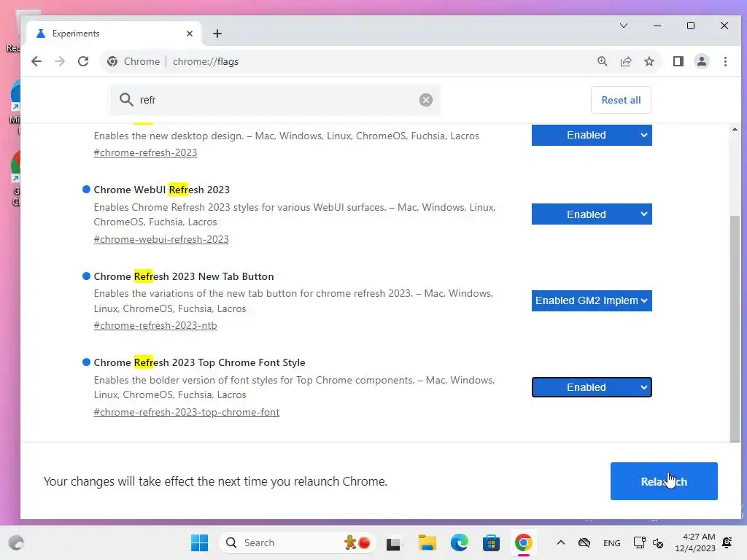Reload the chrome://flags page
747x560 pixels.
[83, 61]
